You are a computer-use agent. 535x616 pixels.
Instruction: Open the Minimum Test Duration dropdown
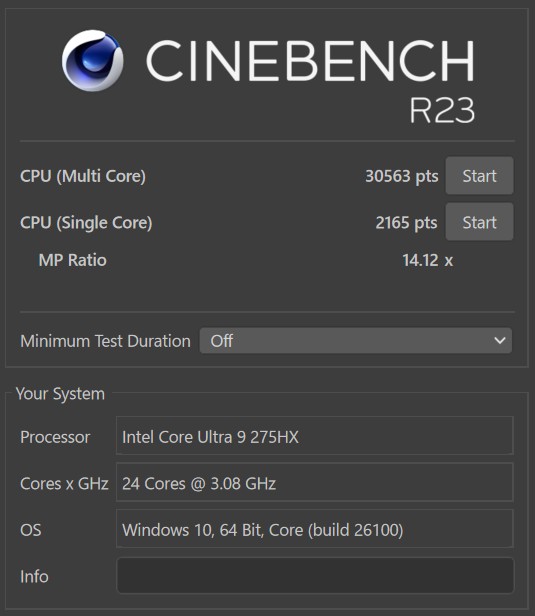(355, 341)
